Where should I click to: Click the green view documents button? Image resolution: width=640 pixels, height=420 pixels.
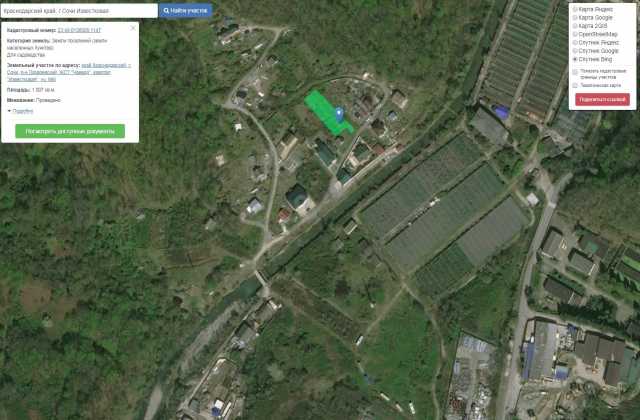(70, 131)
